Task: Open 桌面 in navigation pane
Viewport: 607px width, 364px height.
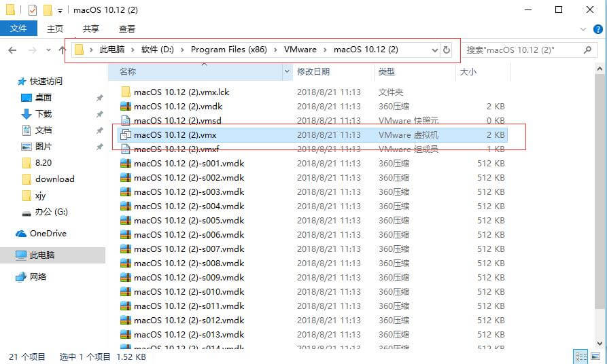Action: pos(43,98)
